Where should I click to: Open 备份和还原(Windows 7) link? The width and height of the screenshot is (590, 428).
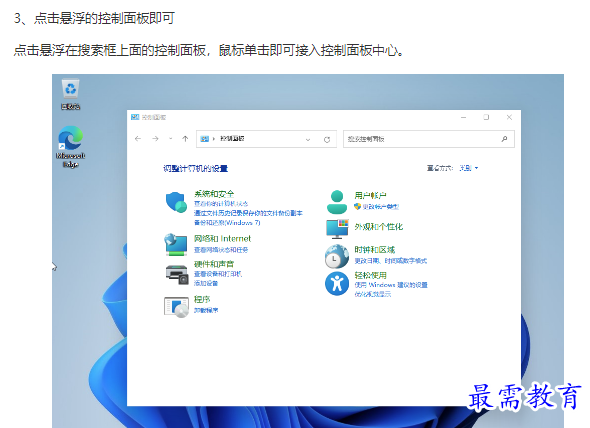(x=227, y=222)
